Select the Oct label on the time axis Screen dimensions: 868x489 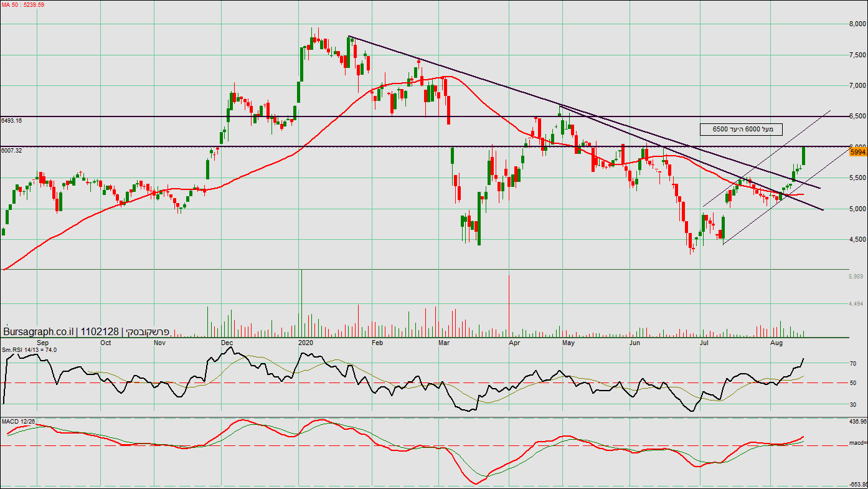pyautogui.click(x=106, y=343)
